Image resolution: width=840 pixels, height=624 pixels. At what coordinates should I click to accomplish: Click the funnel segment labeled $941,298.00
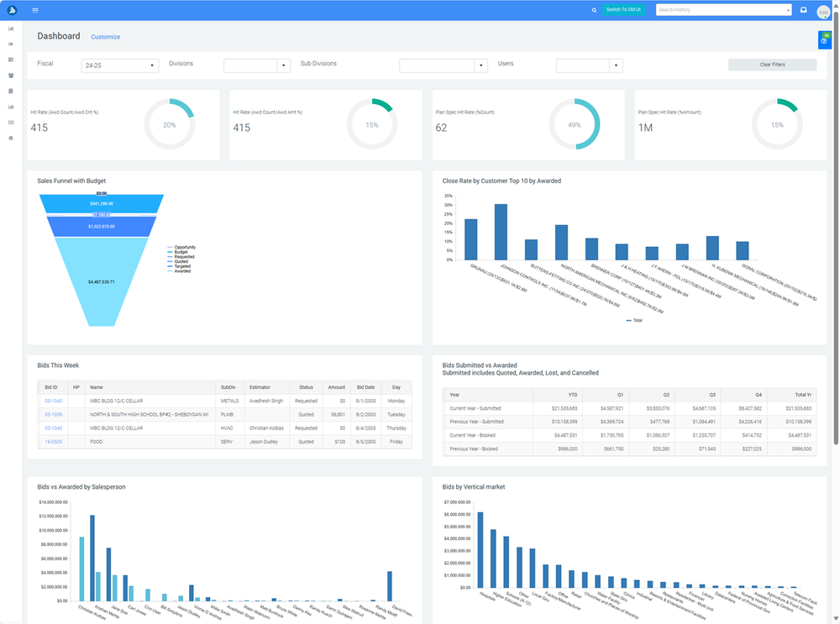coord(102,203)
